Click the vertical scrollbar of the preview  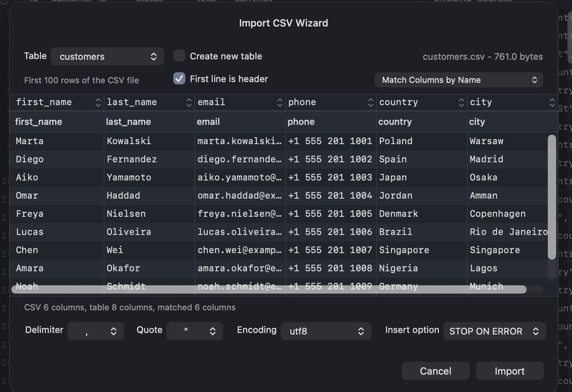tap(552, 197)
